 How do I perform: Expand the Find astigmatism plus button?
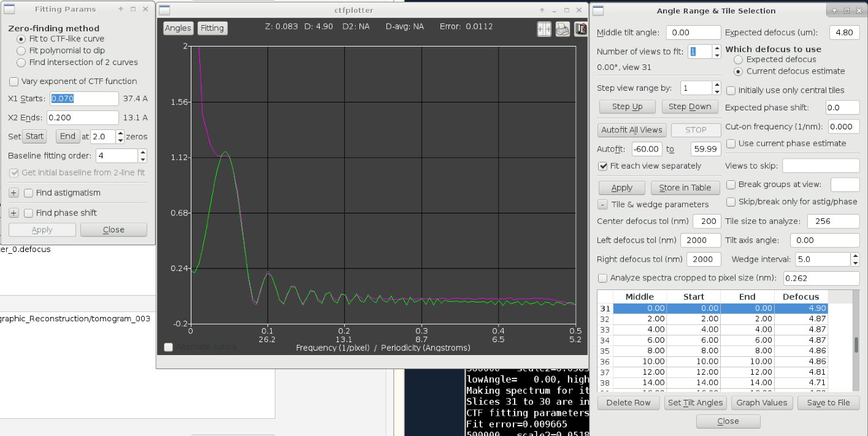13,193
